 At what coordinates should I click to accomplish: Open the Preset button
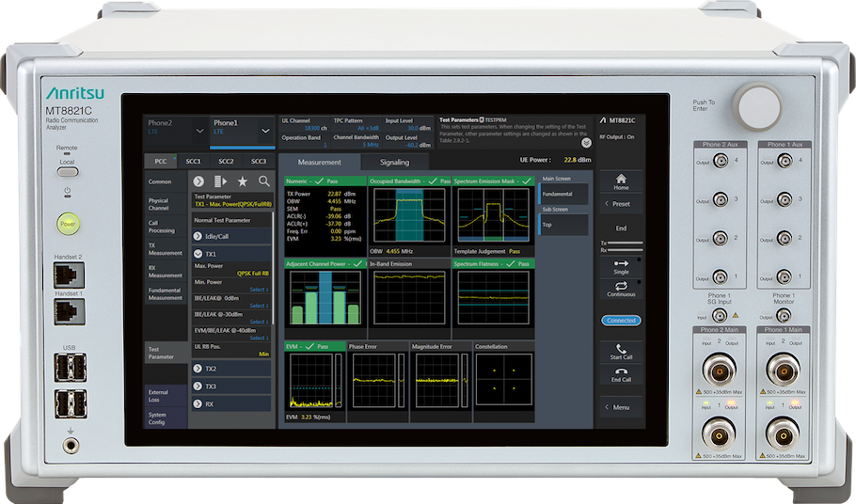[619, 204]
